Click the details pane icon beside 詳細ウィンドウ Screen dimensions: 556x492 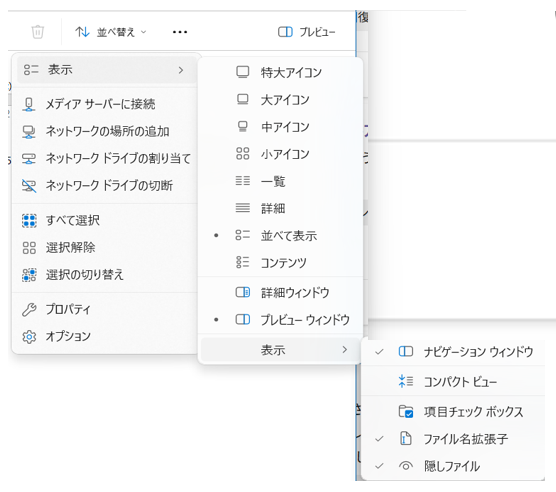pyautogui.click(x=243, y=292)
